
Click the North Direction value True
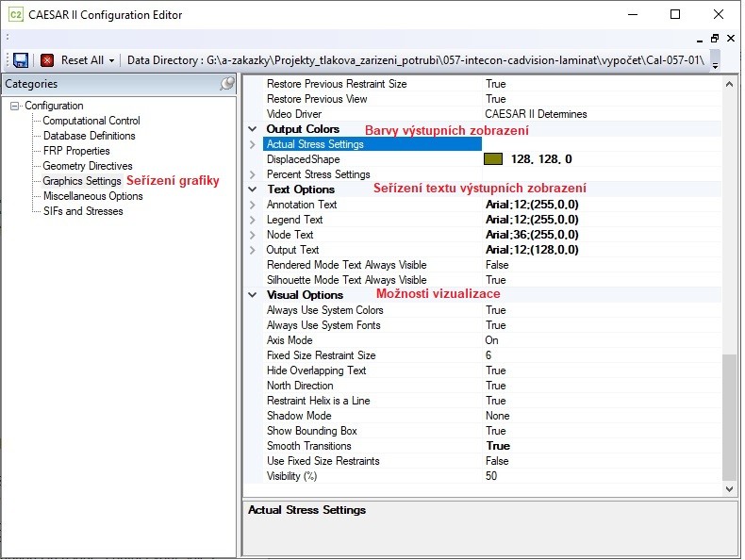[x=495, y=386]
